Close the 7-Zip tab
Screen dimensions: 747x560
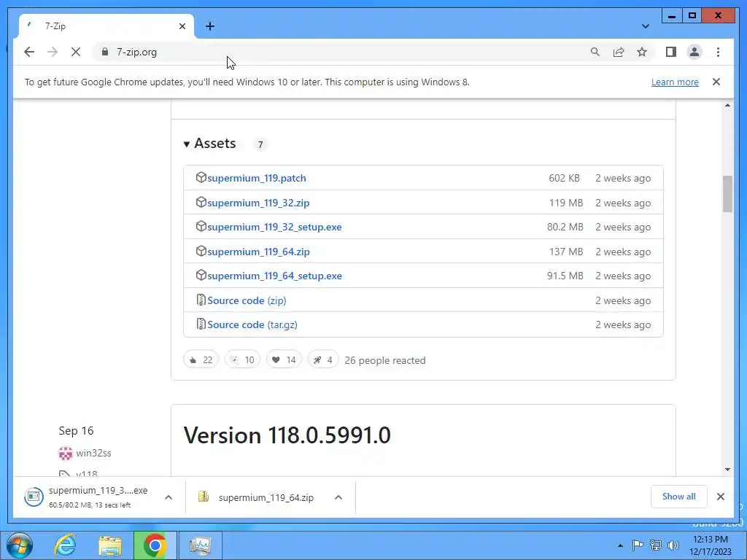(x=182, y=26)
